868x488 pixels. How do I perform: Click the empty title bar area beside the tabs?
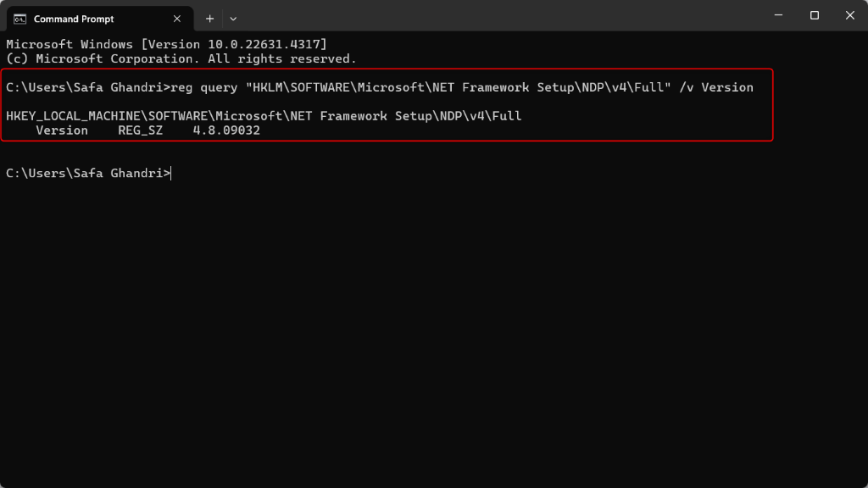coord(498,15)
